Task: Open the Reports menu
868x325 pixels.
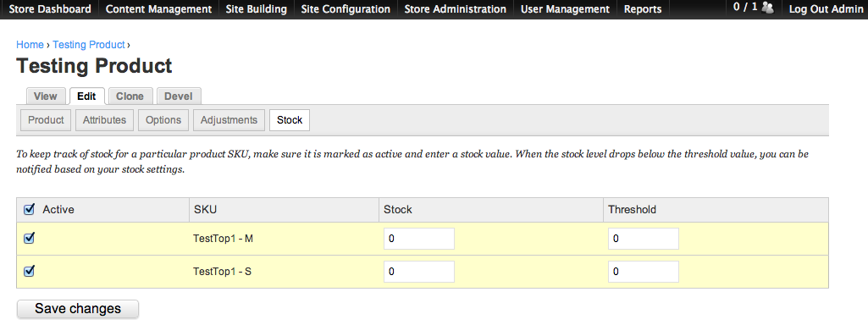Action: pos(643,9)
